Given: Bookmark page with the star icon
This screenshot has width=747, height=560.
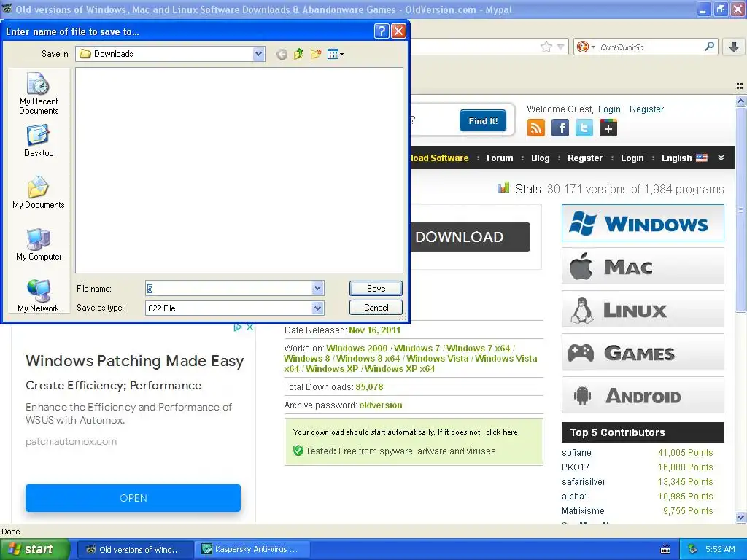Looking at the screenshot, I should (546, 47).
